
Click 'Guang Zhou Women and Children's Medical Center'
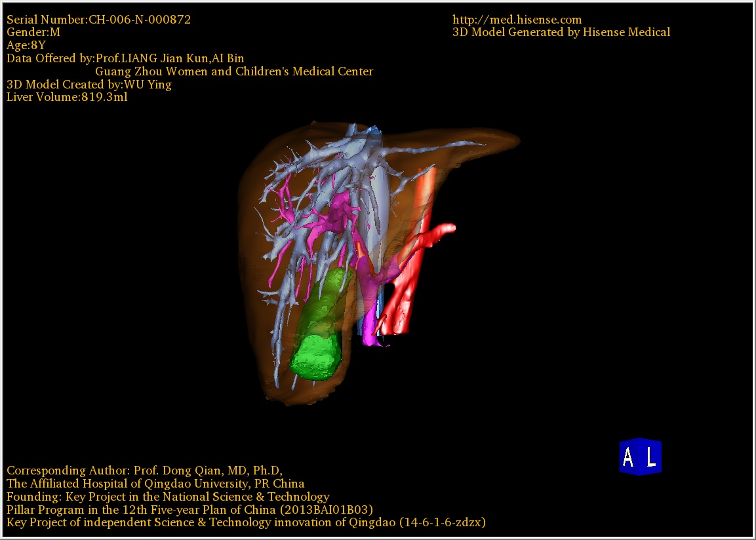(234, 71)
